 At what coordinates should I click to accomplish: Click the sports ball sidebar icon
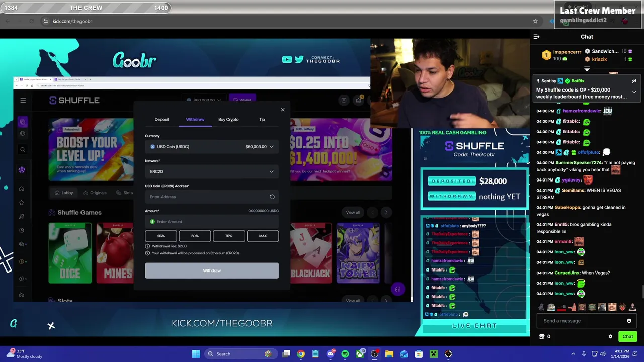tap(22, 133)
